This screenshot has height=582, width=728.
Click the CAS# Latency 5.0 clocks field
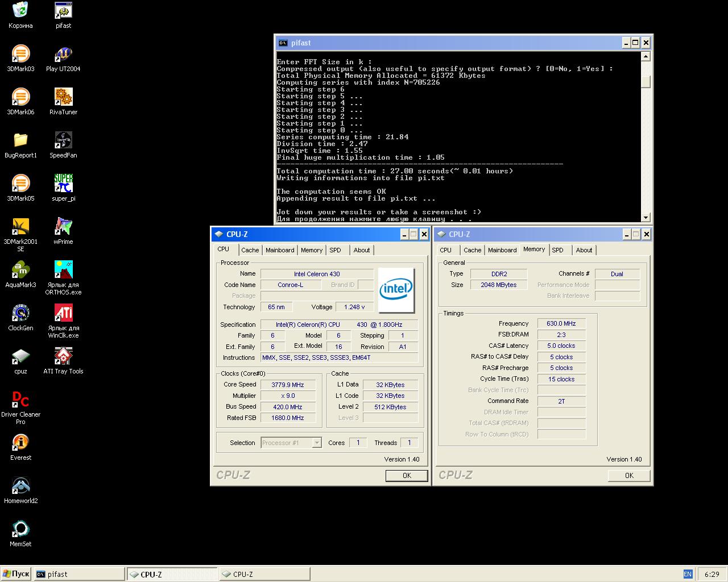pyautogui.click(x=561, y=346)
